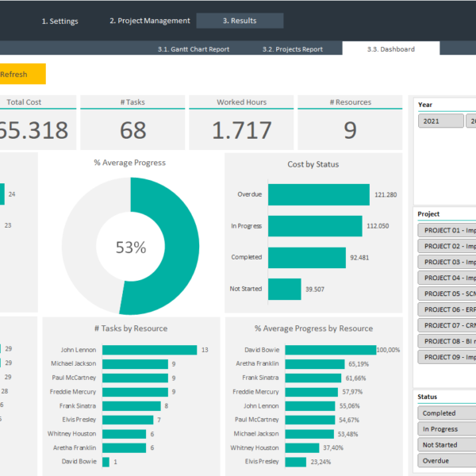Toggle Overdue status filter

(446, 461)
